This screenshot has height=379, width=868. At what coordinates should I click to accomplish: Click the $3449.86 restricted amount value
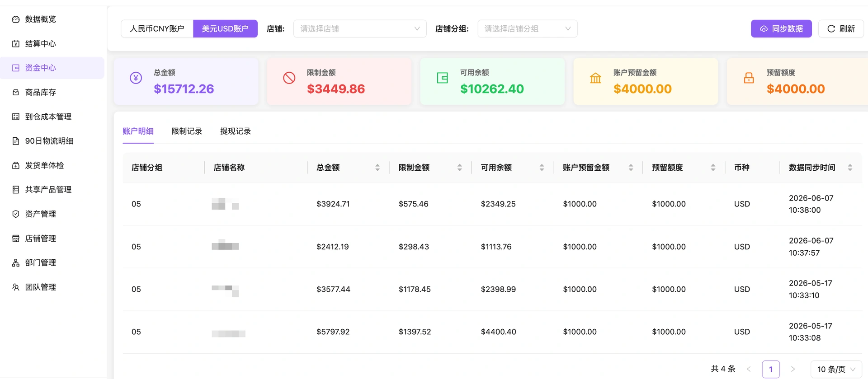coord(336,89)
